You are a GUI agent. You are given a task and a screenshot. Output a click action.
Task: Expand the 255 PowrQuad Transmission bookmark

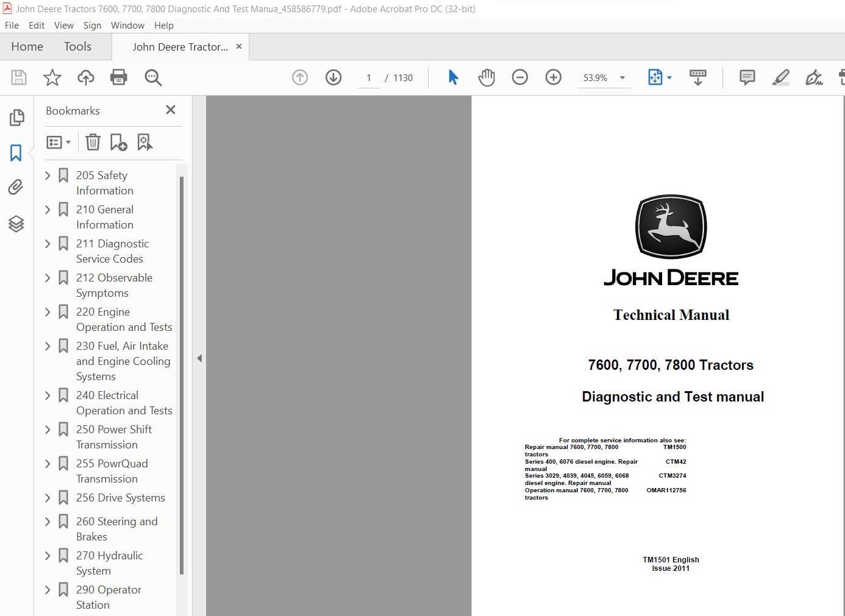[48, 464]
